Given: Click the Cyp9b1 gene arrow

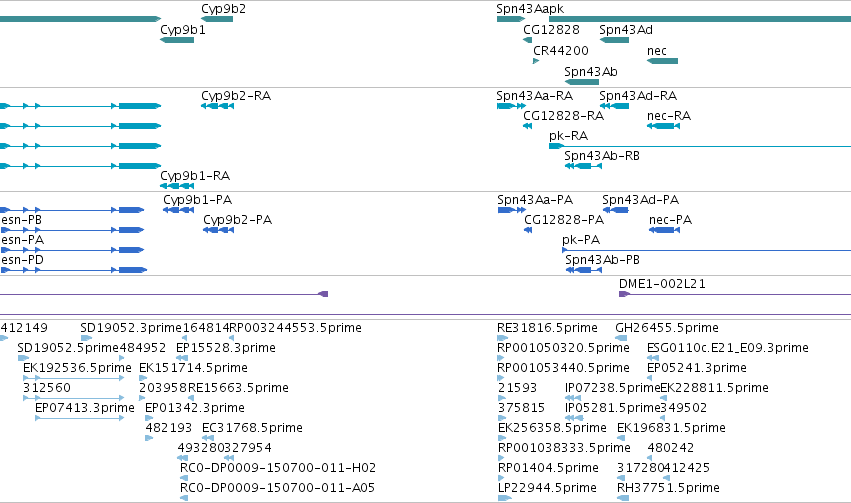Looking at the screenshot, I should pos(177,40).
